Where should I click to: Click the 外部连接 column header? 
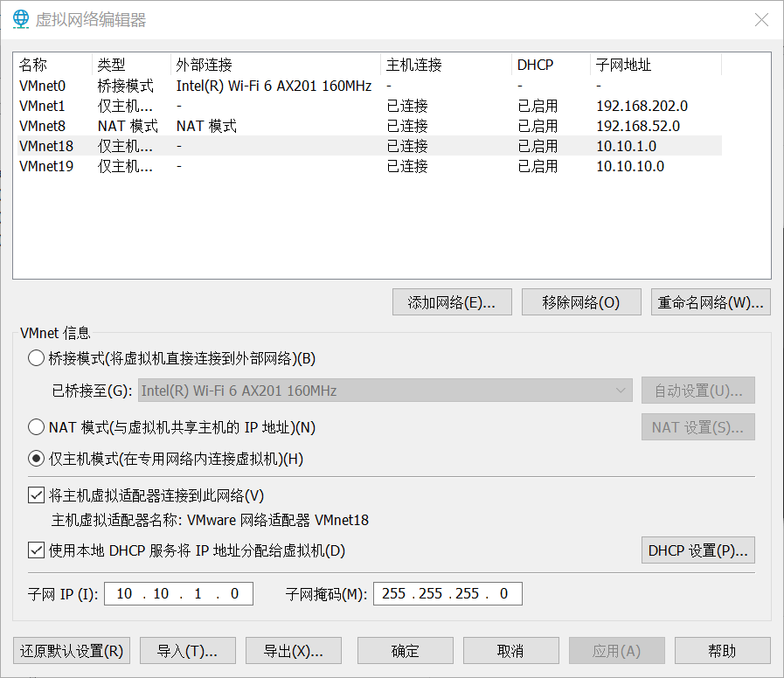(x=275, y=65)
